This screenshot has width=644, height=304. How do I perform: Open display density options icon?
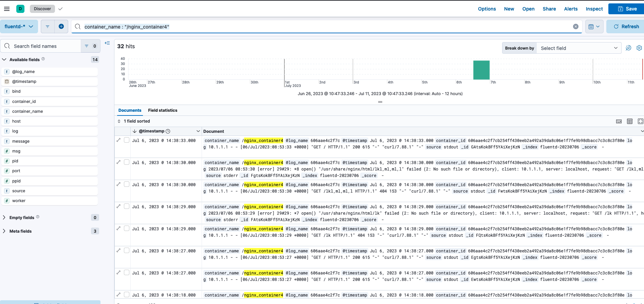tap(630, 121)
